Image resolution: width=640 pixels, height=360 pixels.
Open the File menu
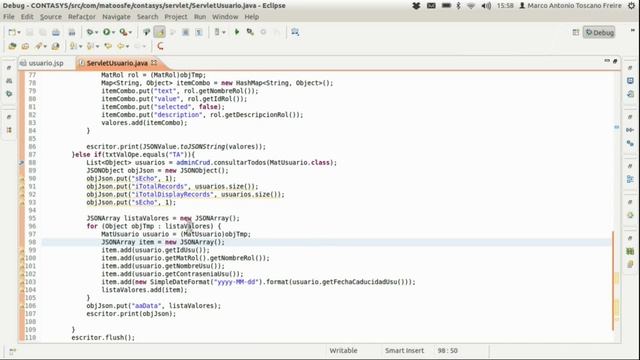(9, 17)
